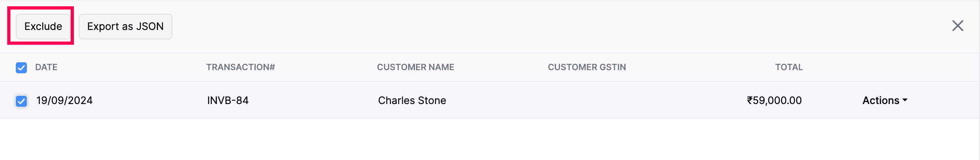Open transaction INVB-84
Viewport: 980px width, 160px height.
click(x=228, y=100)
